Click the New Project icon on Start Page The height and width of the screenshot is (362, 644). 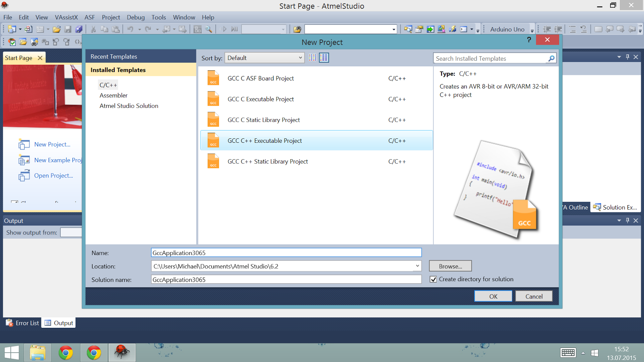(24, 144)
